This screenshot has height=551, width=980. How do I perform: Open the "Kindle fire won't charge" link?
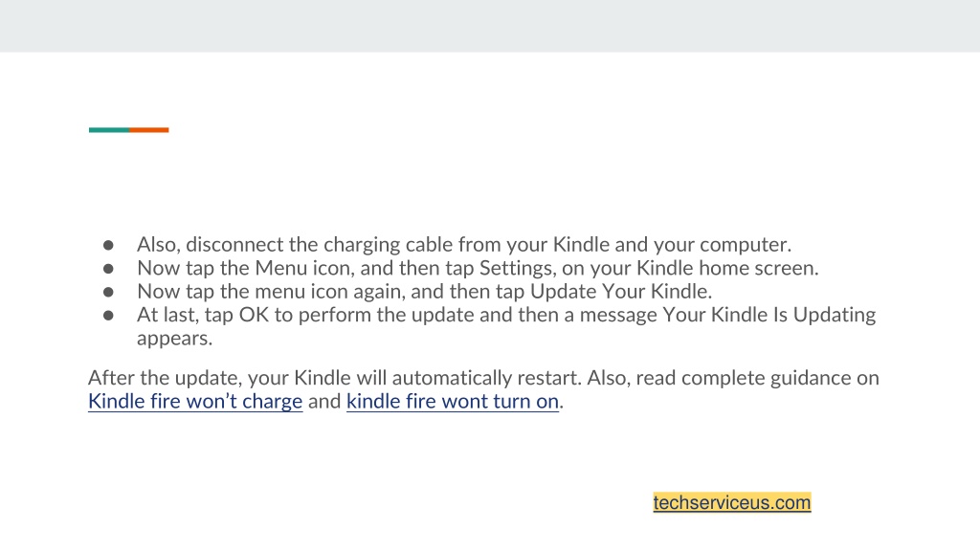click(x=195, y=401)
